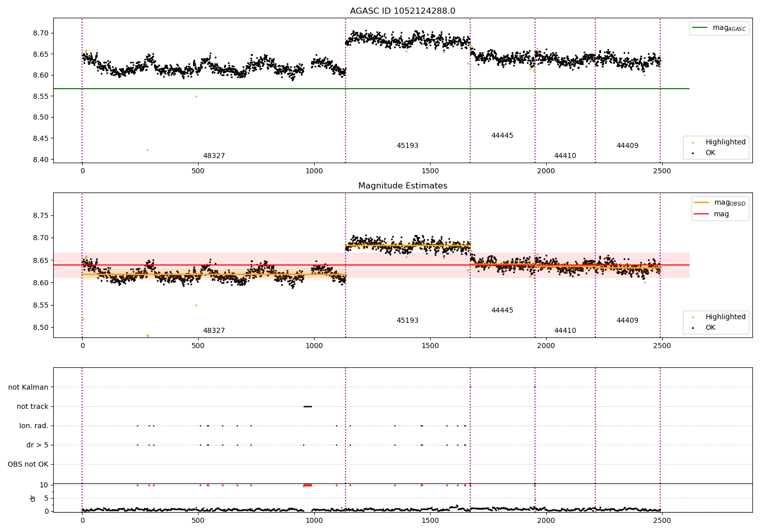Click OBSID label 48327 in Magnitude Estimates plot
760x532 pixels.
pyautogui.click(x=214, y=331)
